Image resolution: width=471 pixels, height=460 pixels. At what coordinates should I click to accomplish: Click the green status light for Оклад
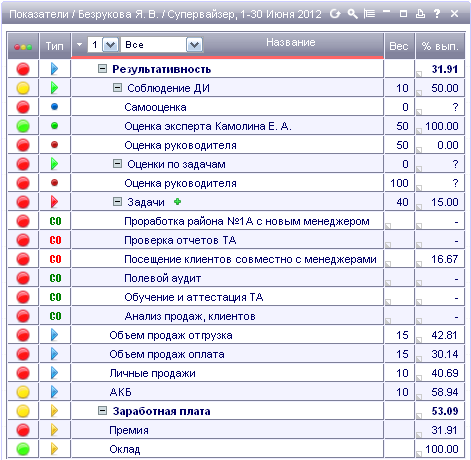[23, 449]
